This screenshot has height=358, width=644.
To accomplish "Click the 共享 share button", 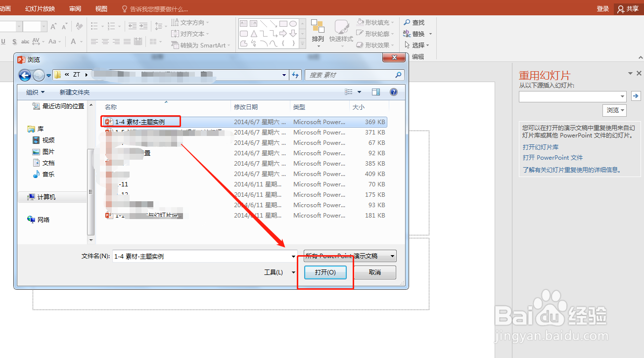I will pyautogui.click(x=628, y=9).
